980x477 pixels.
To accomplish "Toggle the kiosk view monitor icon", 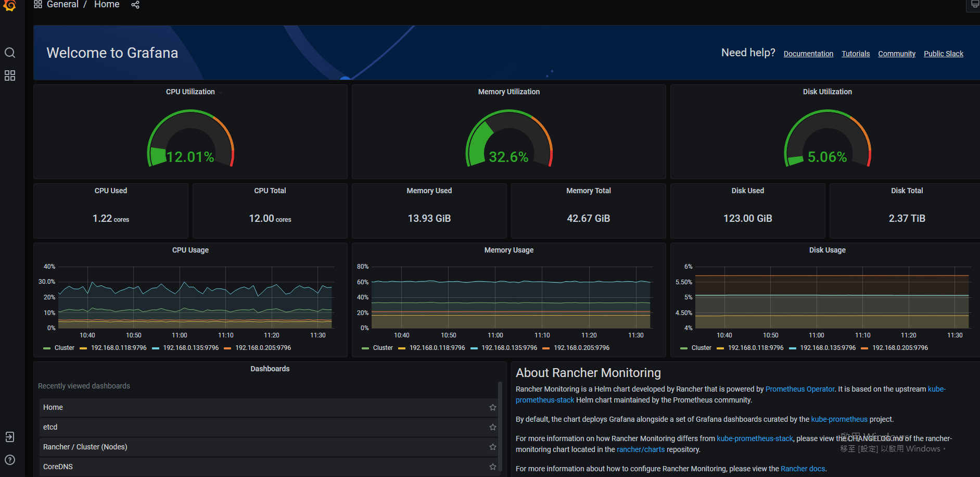I will coord(975,5).
